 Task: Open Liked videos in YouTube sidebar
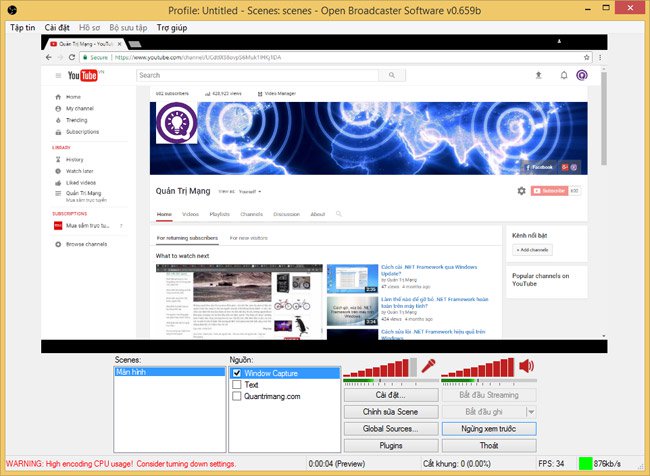81,182
